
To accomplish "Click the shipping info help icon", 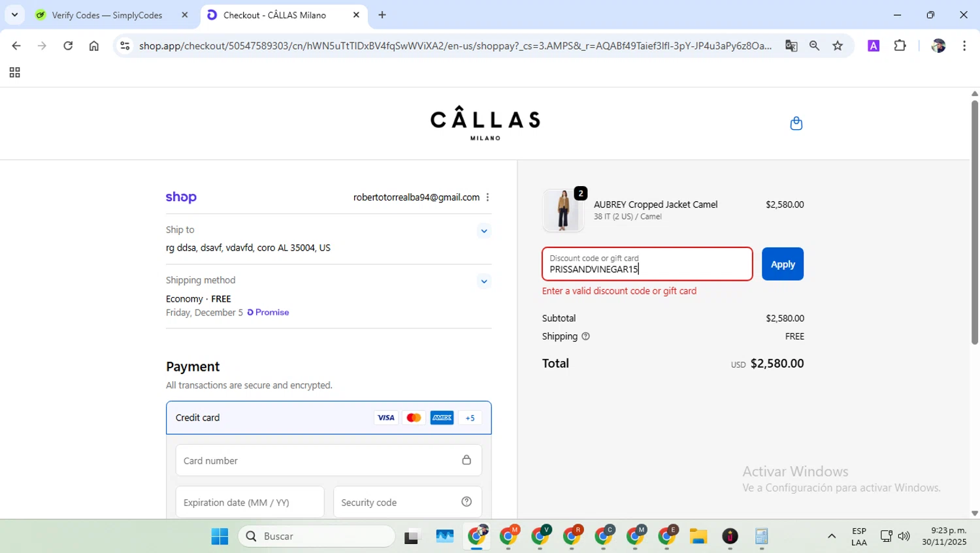I will 585,336.
